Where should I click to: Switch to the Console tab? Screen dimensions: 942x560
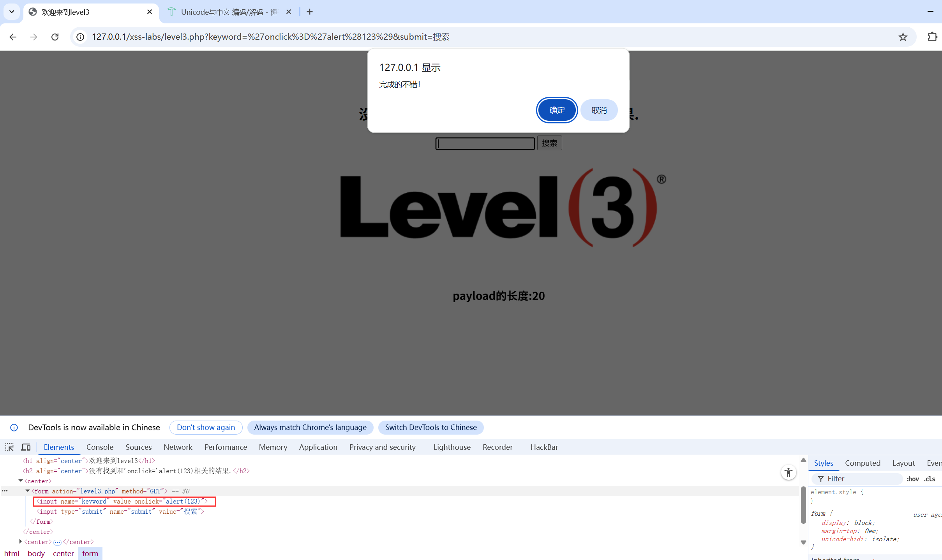pos(100,447)
